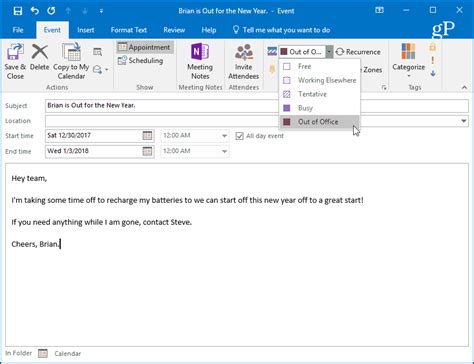
Task: Open the Help tab
Action: [x=209, y=30]
